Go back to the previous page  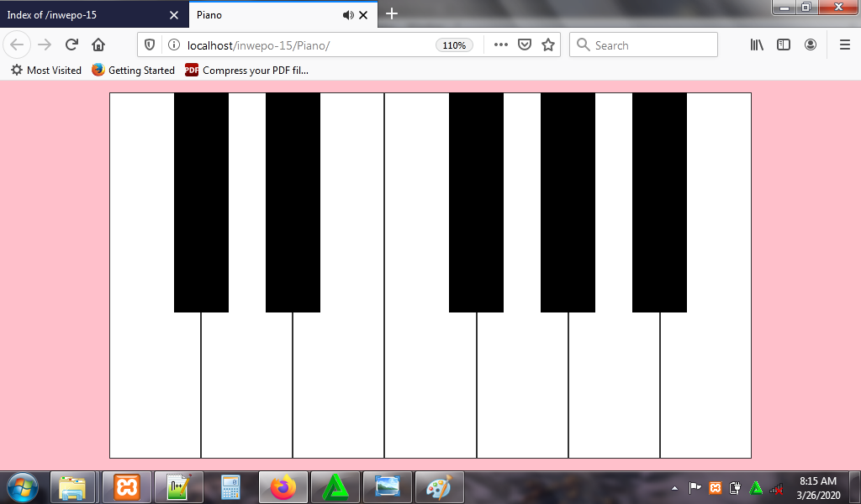[17, 45]
